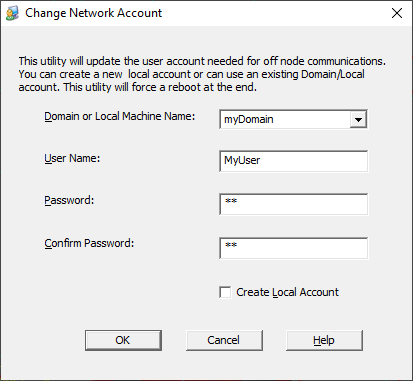Expand the domain dropdown arrow
This screenshot has height=381, width=413.
click(x=358, y=119)
